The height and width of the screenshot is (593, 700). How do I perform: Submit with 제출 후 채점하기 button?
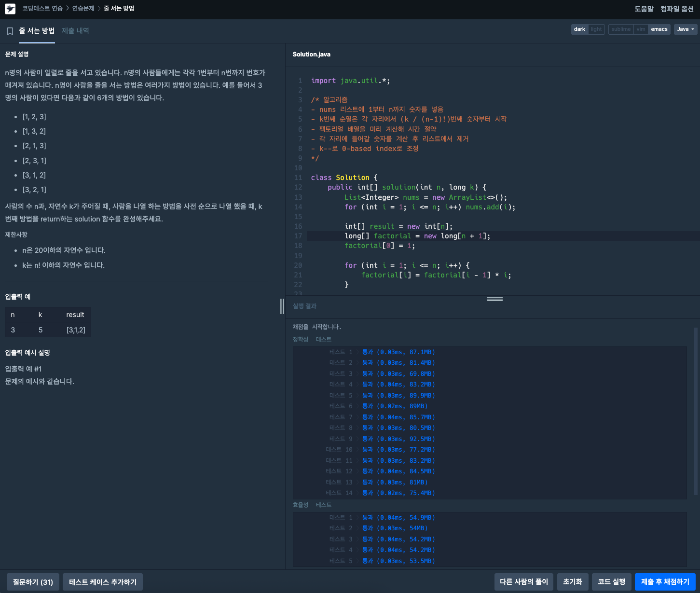tap(665, 582)
